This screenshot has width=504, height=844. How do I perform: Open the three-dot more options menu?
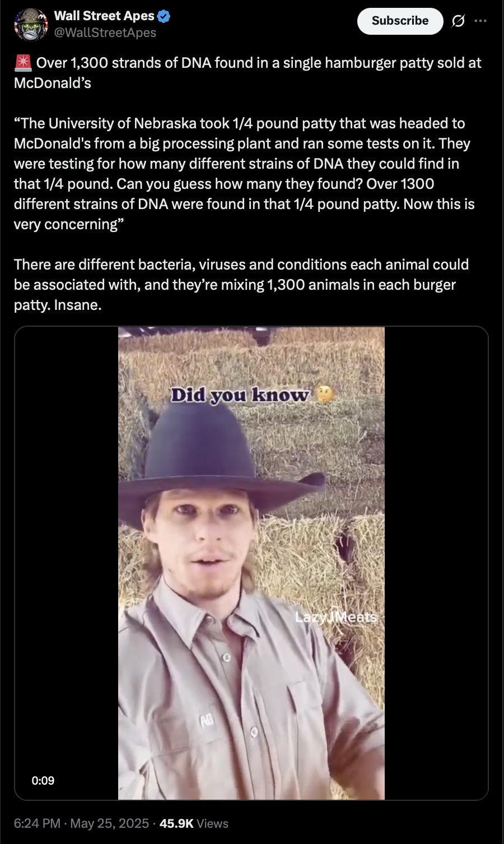[x=480, y=21]
